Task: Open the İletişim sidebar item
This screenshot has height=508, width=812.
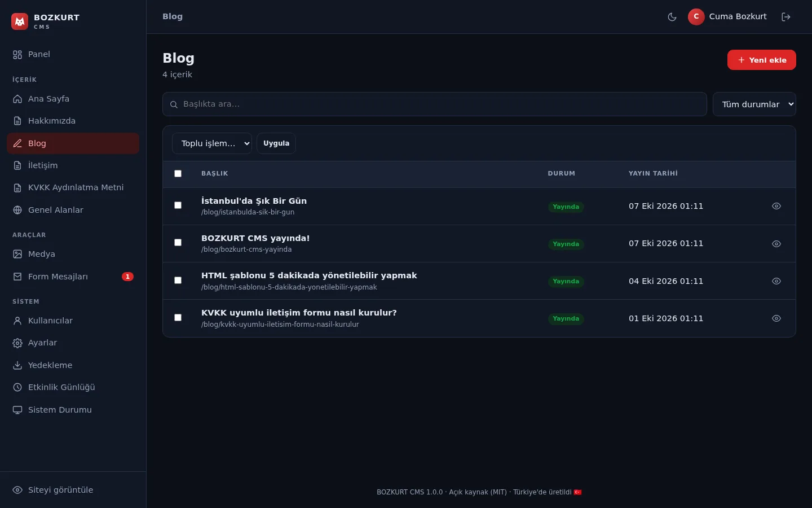Action: [x=73, y=165]
